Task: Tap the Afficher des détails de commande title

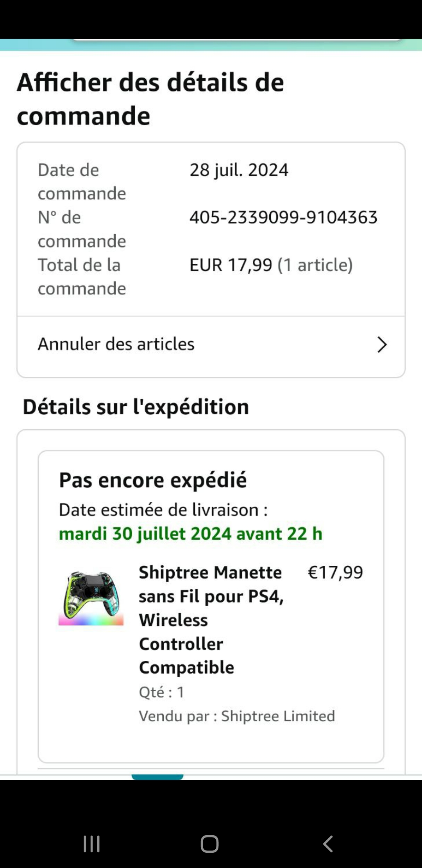Action: pos(150,99)
